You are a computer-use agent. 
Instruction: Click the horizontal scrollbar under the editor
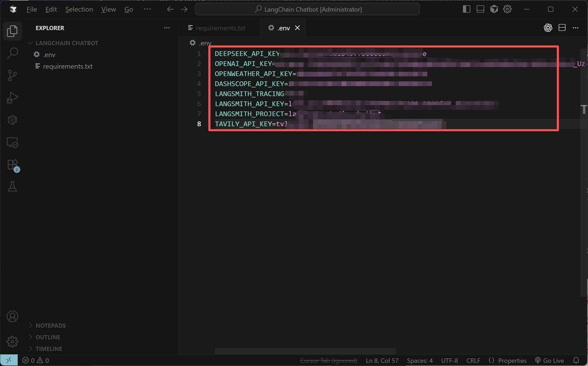coord(305,351)
